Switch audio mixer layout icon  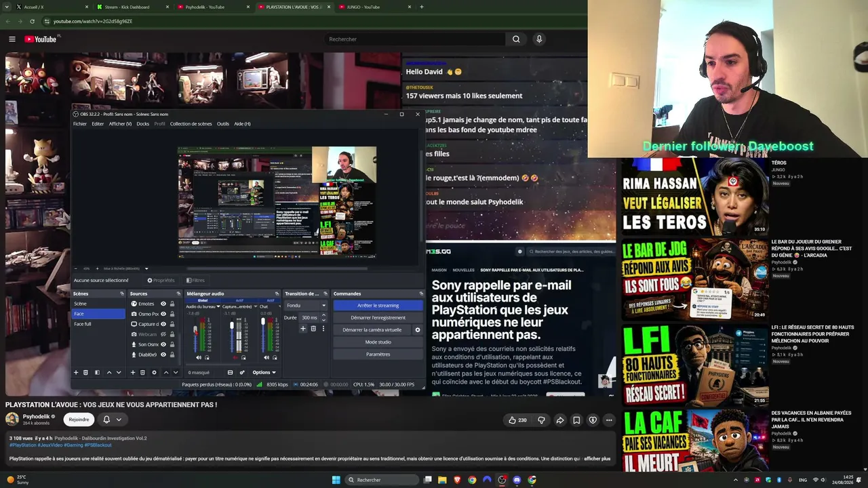click(x=230, y=372)
